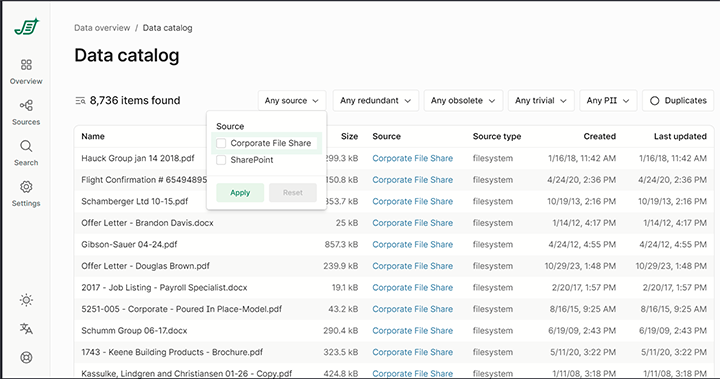Open Corporate File Share link in Brandon Davis row

412,223
